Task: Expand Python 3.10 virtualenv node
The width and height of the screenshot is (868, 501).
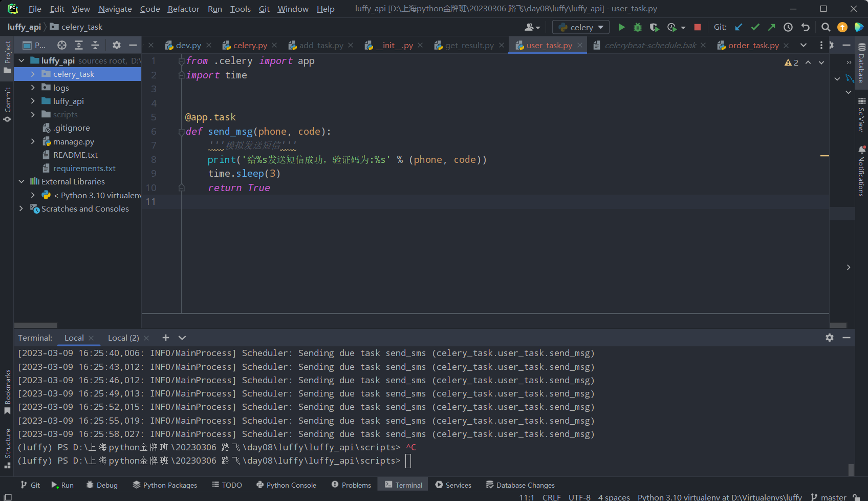Action: (33, 195)
